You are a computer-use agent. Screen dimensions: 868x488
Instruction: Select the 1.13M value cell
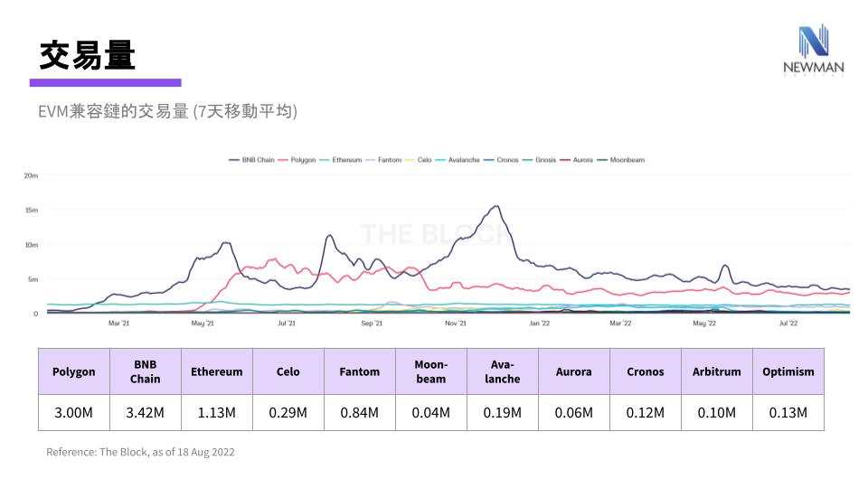coord(217,412)
